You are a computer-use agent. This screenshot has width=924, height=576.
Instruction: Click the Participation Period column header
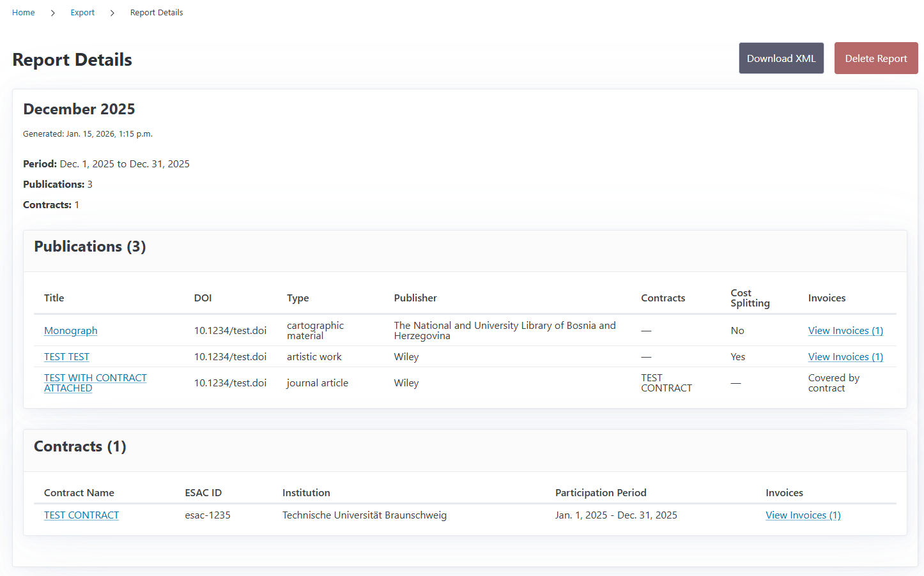pyautogui.click(x=601, y=493)
